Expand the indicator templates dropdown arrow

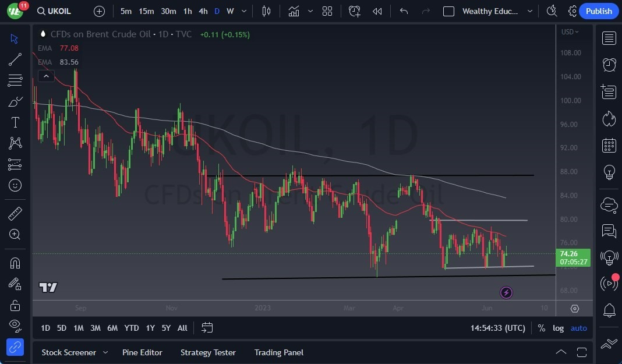(x=310, y=11)
